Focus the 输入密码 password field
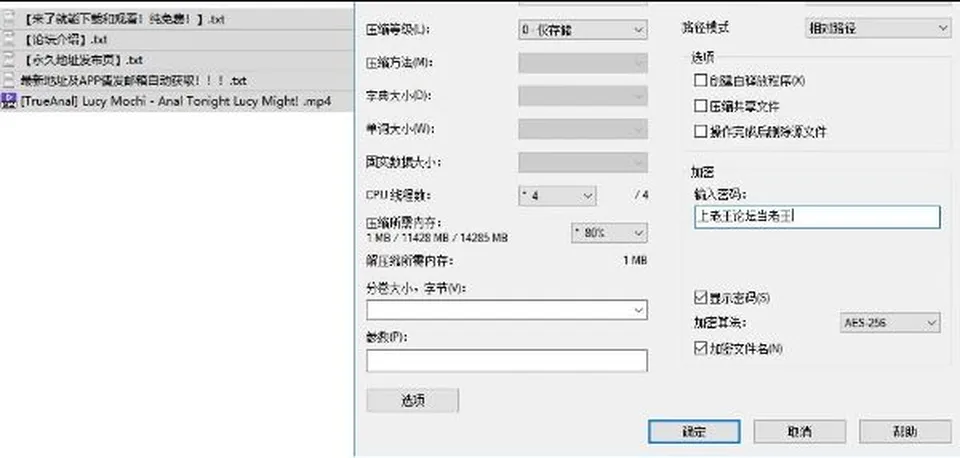 817,217
